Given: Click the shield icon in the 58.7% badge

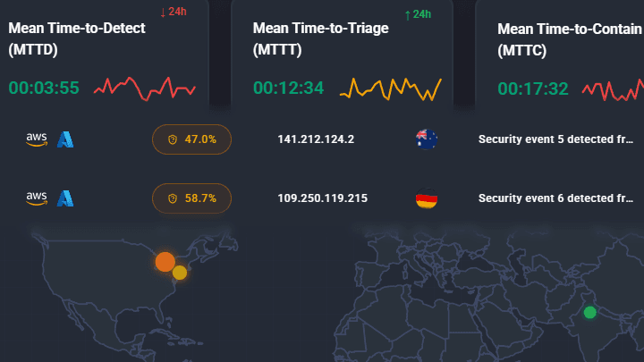Looking at the screenshot, I should 173,198.
